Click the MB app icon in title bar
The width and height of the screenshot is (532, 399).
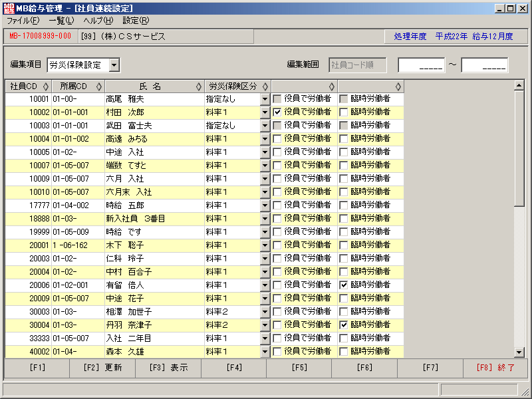click(x=9, y=8)
